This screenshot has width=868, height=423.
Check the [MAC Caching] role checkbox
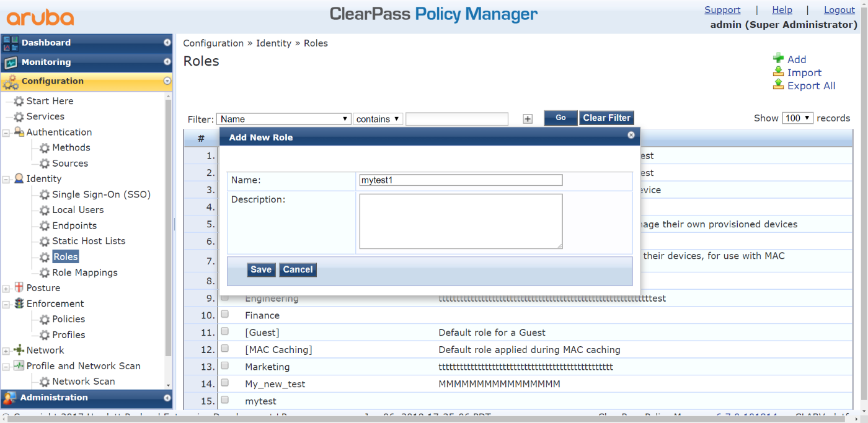point(225,348)
